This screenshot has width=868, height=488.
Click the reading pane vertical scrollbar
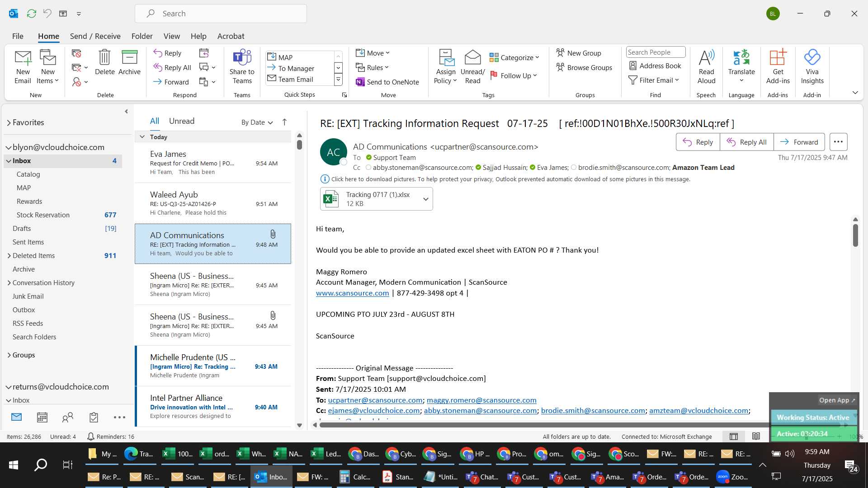(855, 235)
